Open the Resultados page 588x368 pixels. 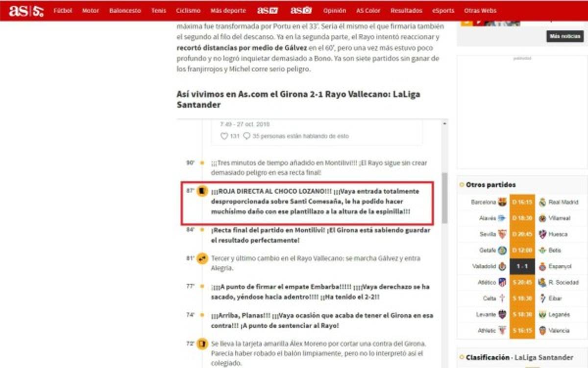click(408, 9)
